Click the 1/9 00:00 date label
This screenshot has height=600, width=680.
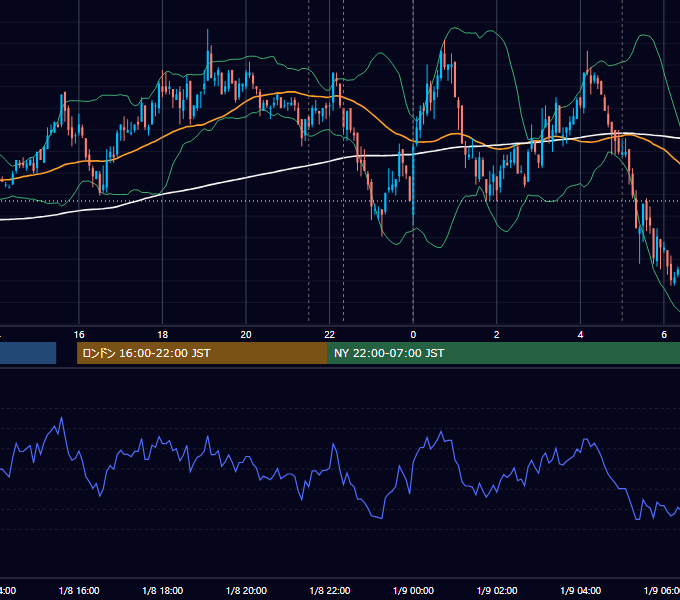(413, 590)
